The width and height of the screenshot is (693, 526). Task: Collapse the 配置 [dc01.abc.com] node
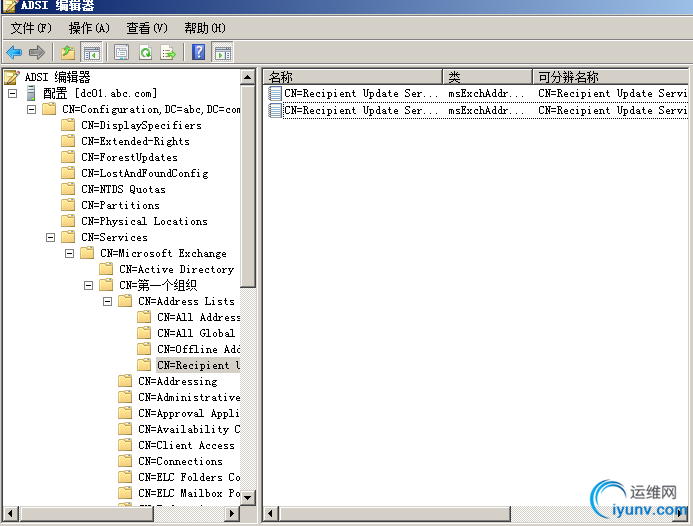click(x=12, y=93)
